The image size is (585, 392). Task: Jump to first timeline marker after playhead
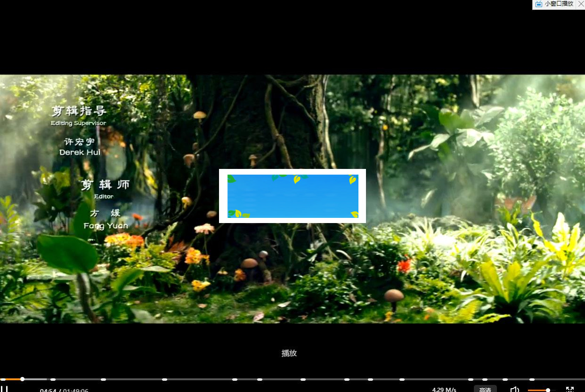pyautogui.click(x=53, y=379)
